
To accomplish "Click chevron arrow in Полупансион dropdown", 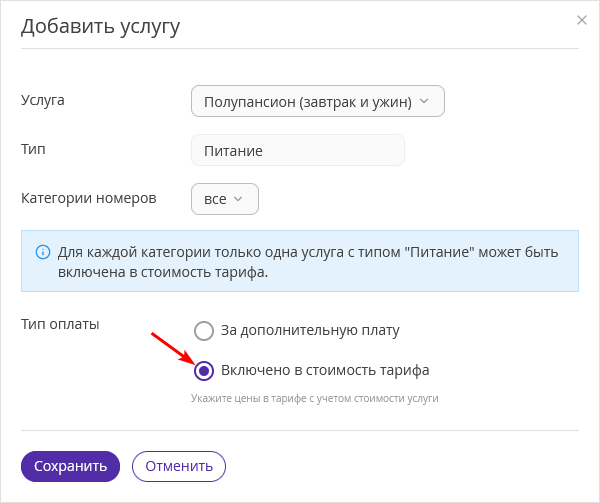I will [x=424, y=101].
